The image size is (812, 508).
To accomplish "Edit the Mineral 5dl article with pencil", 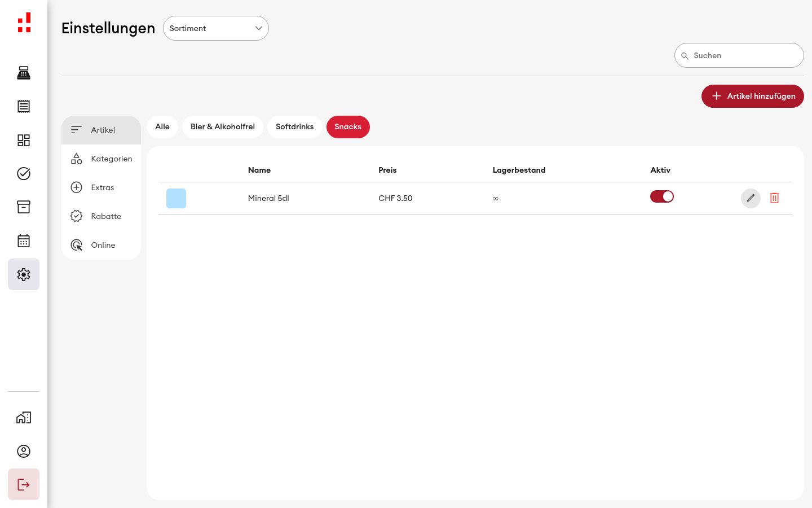I will 751,198.
